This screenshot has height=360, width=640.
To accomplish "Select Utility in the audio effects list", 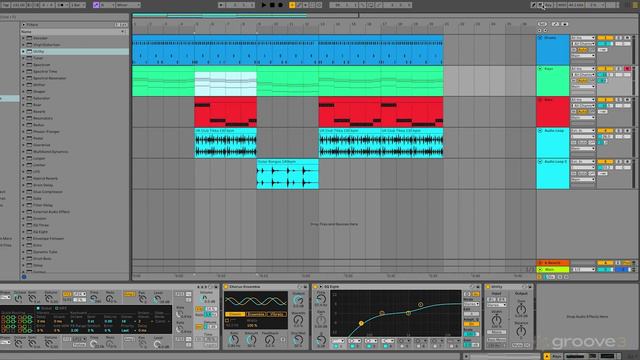I will pyautogui.click(x=75, y=51).
